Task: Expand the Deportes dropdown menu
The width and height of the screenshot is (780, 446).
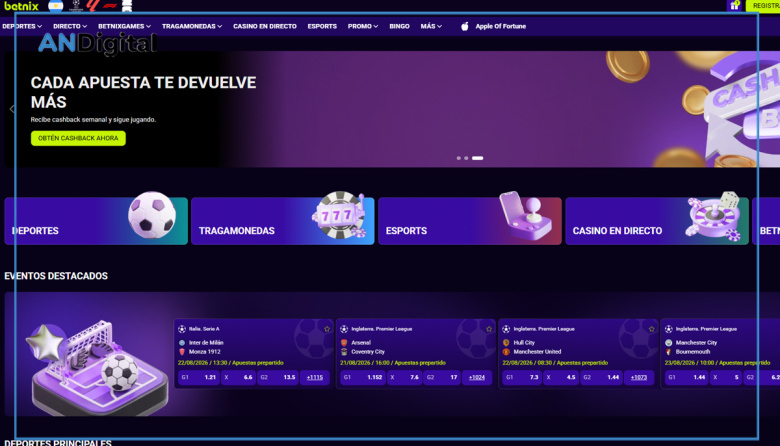Action: click(22, 26)
